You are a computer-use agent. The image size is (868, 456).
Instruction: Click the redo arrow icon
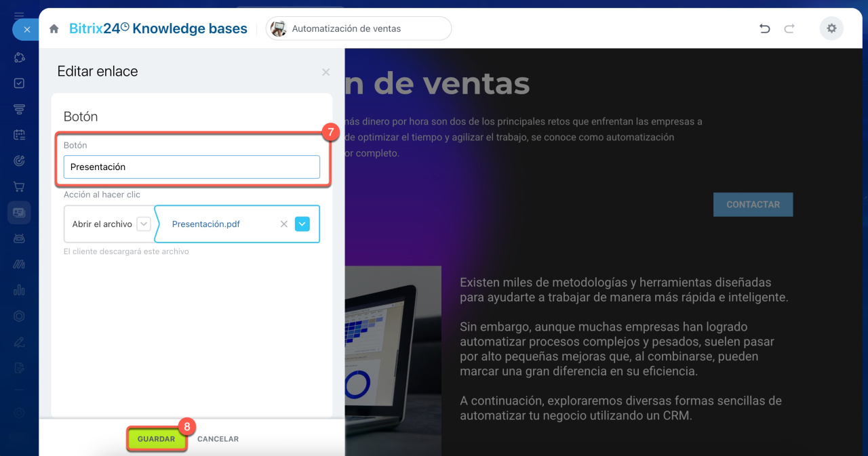tap(789, 28)
